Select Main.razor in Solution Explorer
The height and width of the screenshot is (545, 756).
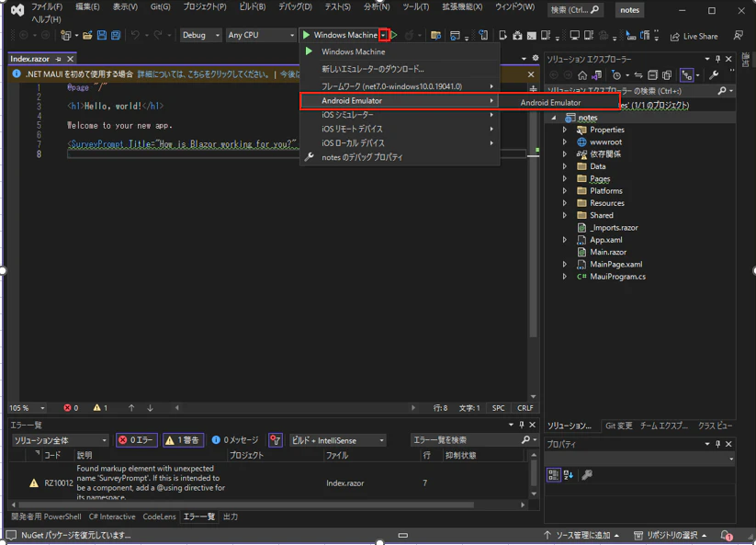[x=608, y=252]
